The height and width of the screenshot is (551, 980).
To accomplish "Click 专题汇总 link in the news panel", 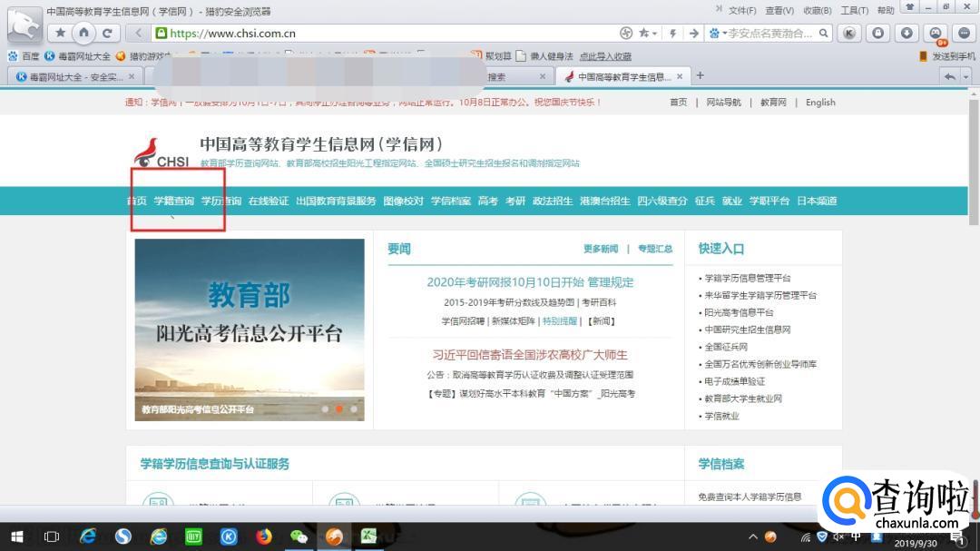I will 655,249.
